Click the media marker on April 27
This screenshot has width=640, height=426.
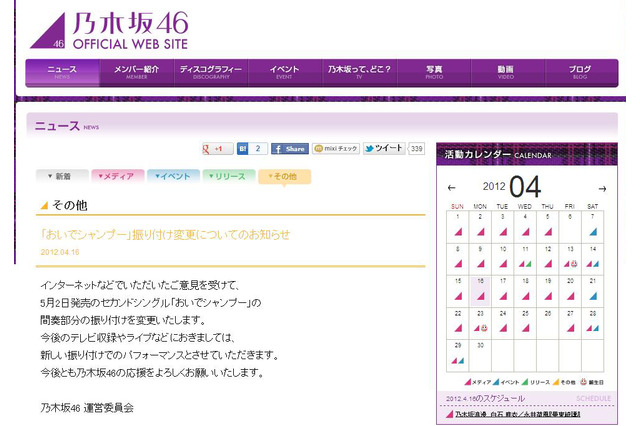click(571, 328)
